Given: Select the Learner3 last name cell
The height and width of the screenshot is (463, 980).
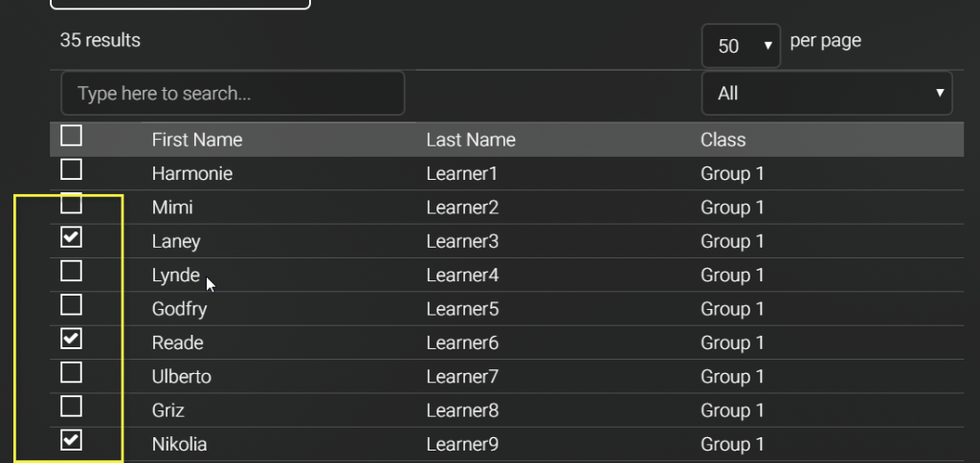Looking at the screenshot, I should tap(462, 241).
